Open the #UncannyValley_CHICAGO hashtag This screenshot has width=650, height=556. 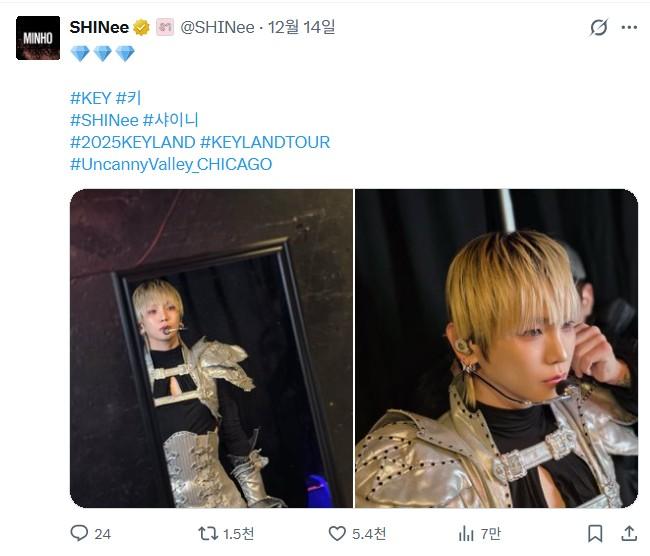point(171,164)
